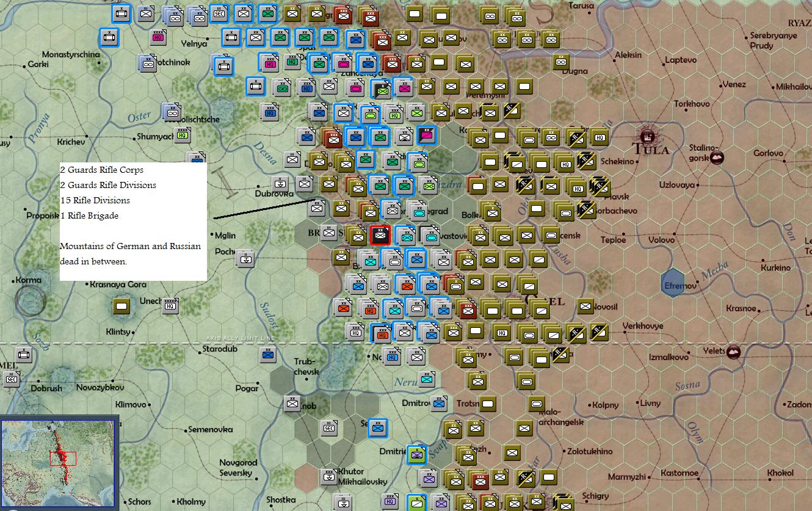Viewport: 812px width, 511px height.
Task: Click the Izmalkovo town label
Action: [x=668, y=357]
